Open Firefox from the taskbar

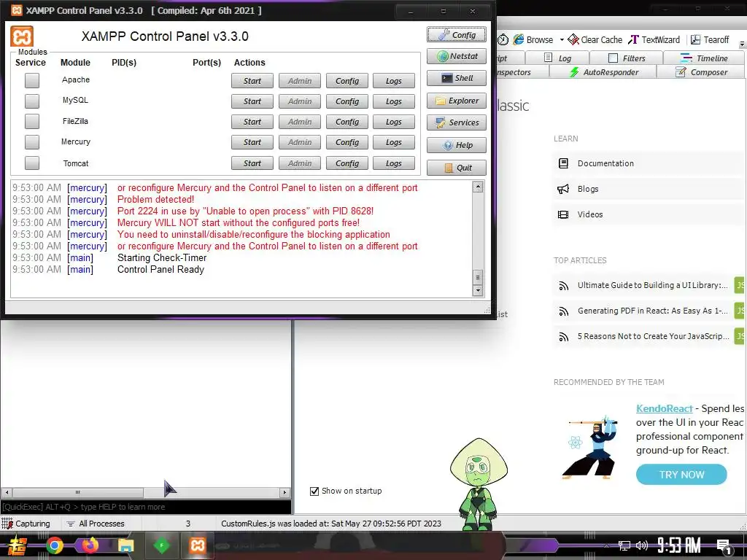[x=90, y=545]
